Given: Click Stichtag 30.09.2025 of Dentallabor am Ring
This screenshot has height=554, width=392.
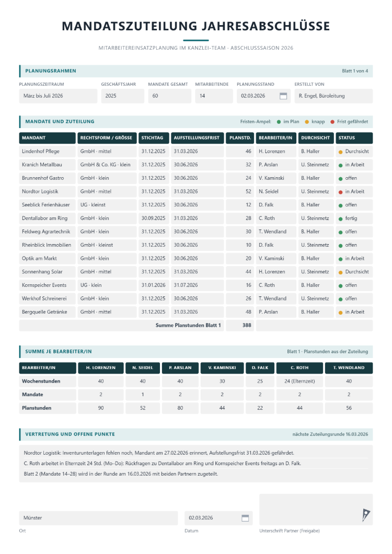Looking at the screenshot, I should tap(154, 218).
